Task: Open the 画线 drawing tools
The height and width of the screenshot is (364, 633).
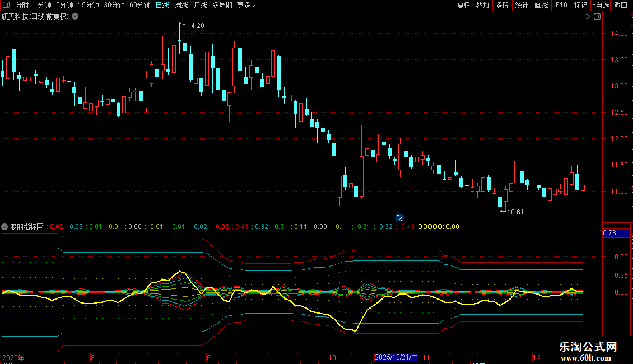Action: [x=541, y=6]
